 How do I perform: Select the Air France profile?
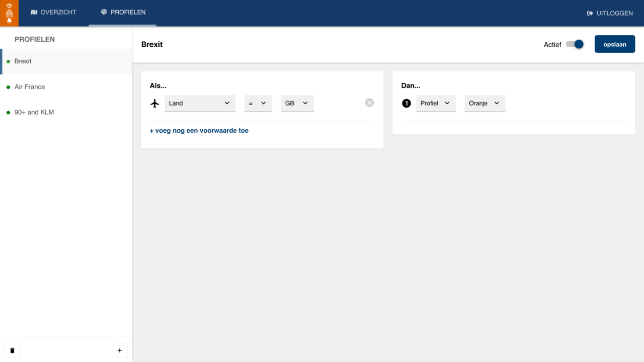coord(66,87)
